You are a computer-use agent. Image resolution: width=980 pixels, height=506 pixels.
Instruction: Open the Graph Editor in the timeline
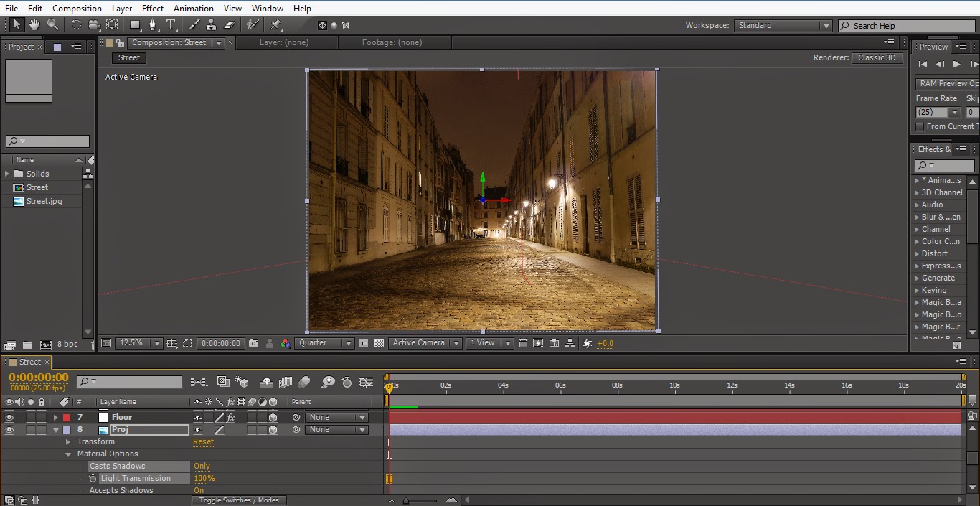coord(366,382)
